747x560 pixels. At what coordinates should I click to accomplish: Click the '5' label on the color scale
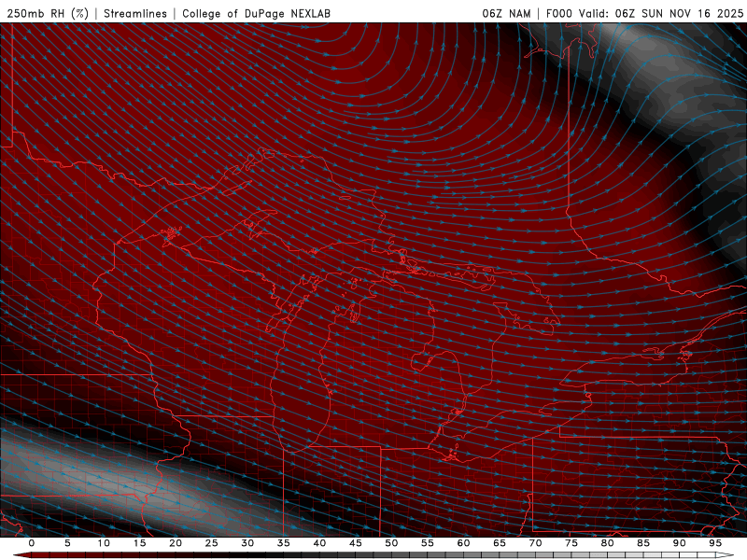click(x=67, y=543)
